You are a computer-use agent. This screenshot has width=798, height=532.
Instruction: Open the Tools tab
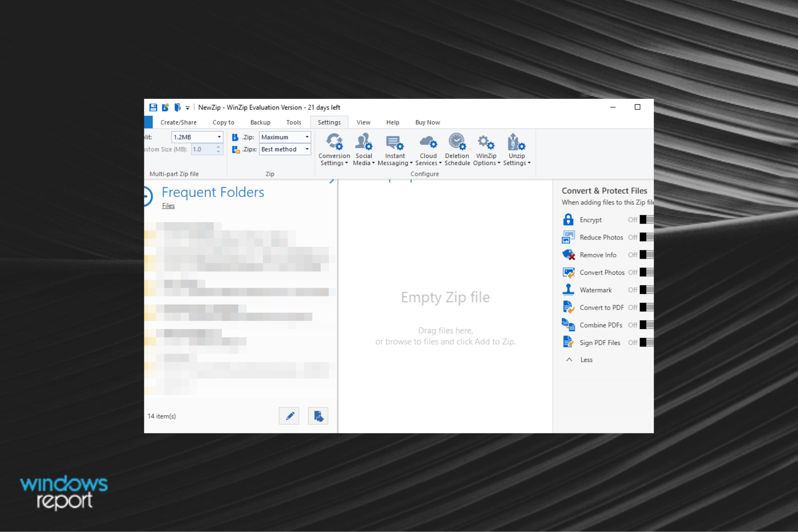[293, 122]
